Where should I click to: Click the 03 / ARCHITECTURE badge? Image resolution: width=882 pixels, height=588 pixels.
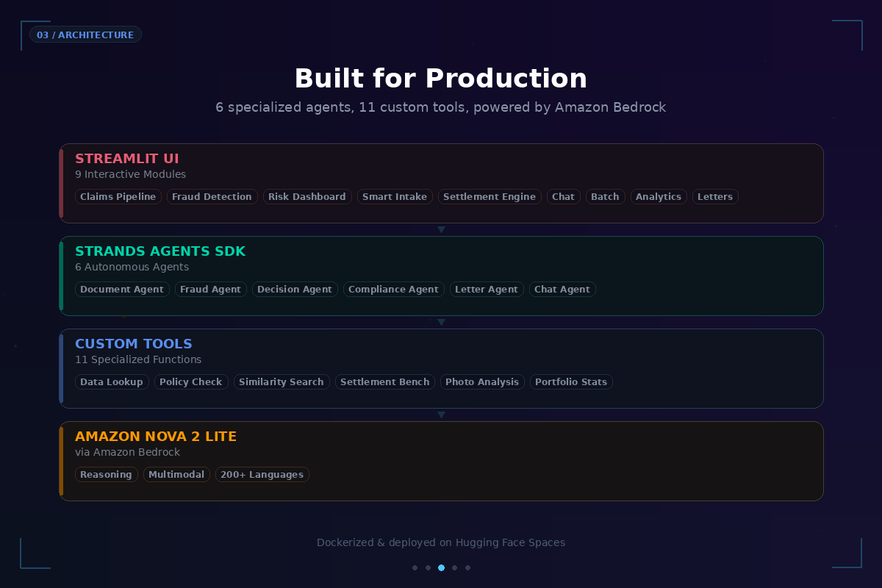(85, 35)
